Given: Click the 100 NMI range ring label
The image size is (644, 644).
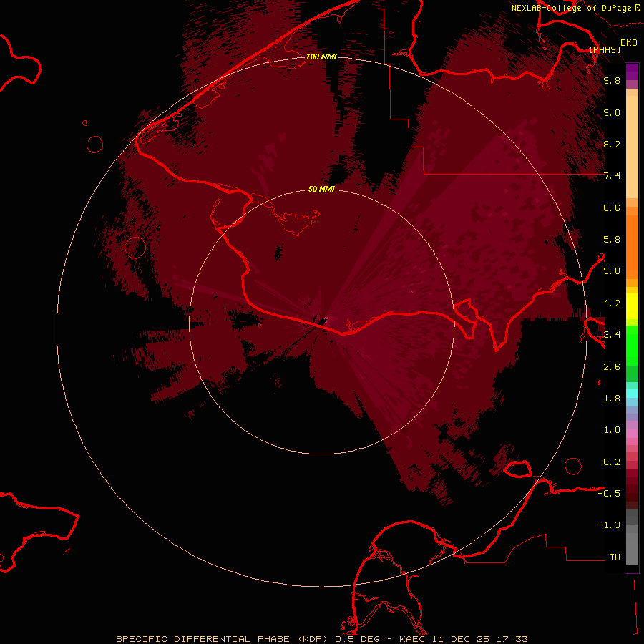Looking at the screenshot, I should pyautogui.click(x=321, y=57).
